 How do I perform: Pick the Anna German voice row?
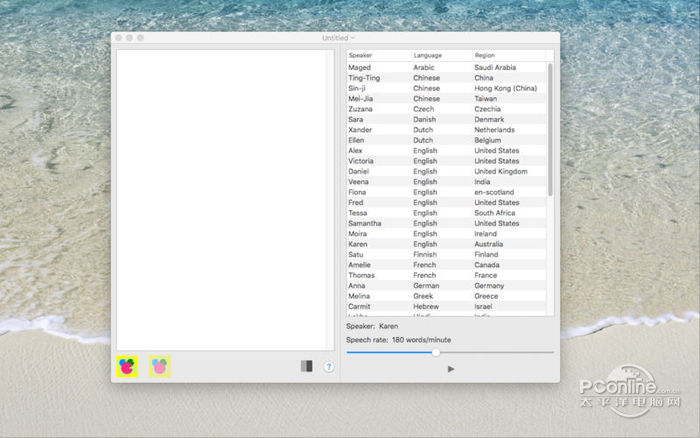tap(446, 285)
